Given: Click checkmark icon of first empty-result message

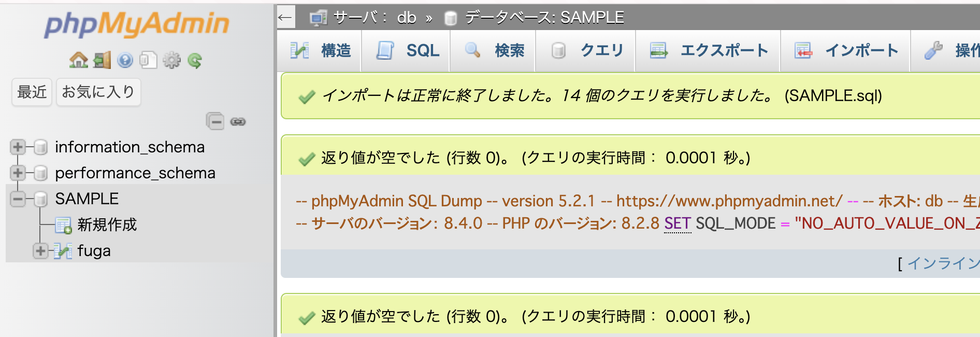Looking at the screenshot, I should pos(307,158).
